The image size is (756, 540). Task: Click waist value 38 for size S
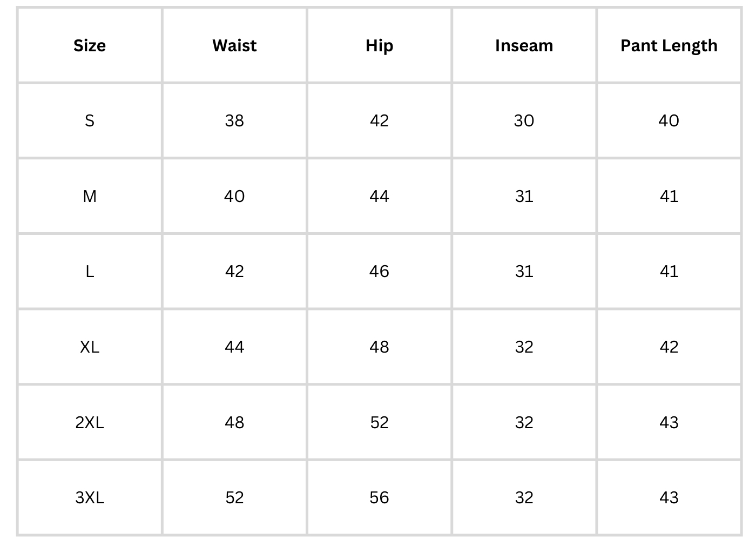point(234,120)
